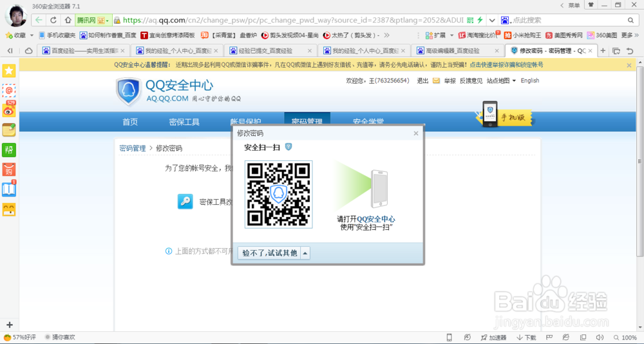Open the green 帮 sidebar icon

coord(9,149)
